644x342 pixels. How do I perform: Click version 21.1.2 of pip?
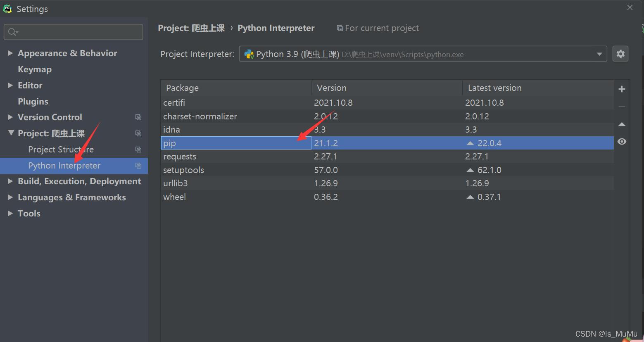tap(326, 143)
